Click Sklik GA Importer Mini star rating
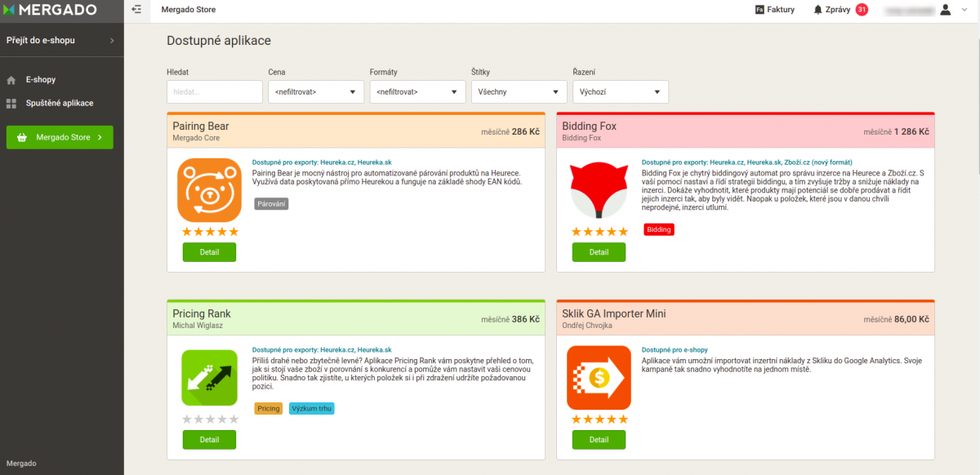The image size is (980, 475). click(x=599, y=420)
